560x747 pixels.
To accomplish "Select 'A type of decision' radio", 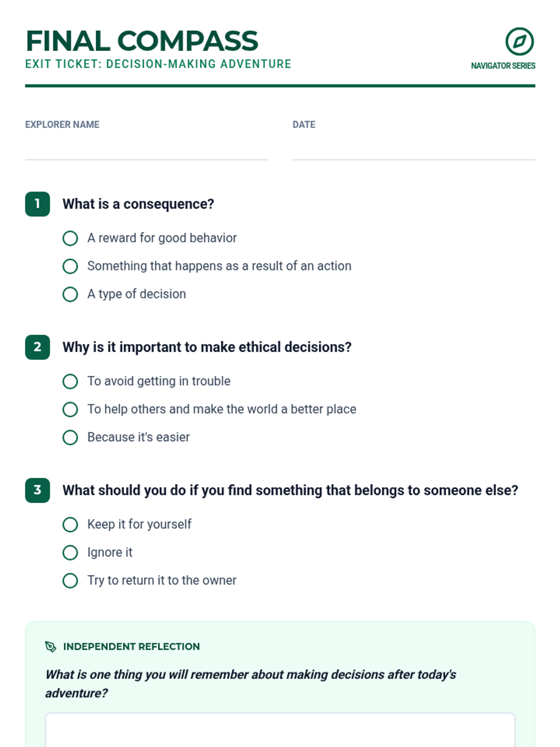I will pos(70,294).
